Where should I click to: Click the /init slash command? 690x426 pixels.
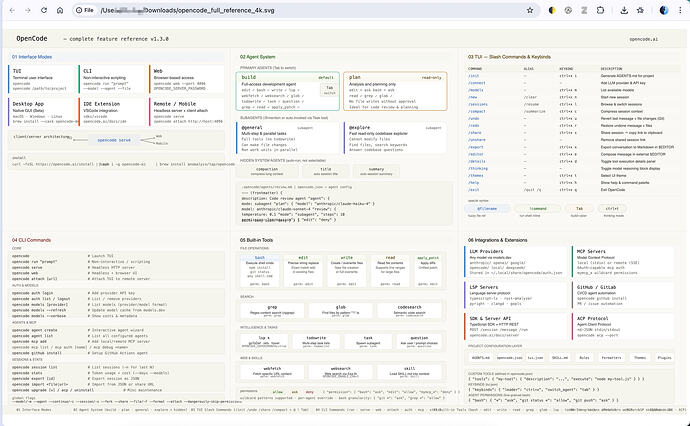[474, 76]
